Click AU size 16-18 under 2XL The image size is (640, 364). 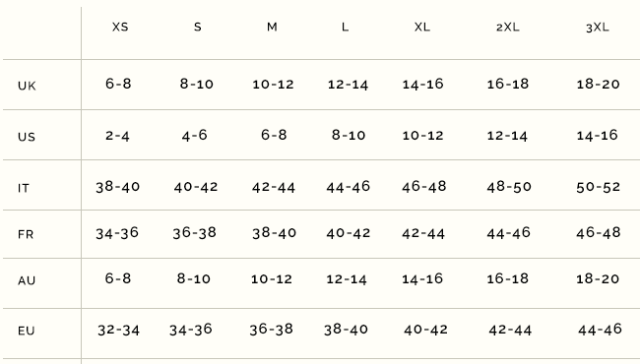point(508,278)
